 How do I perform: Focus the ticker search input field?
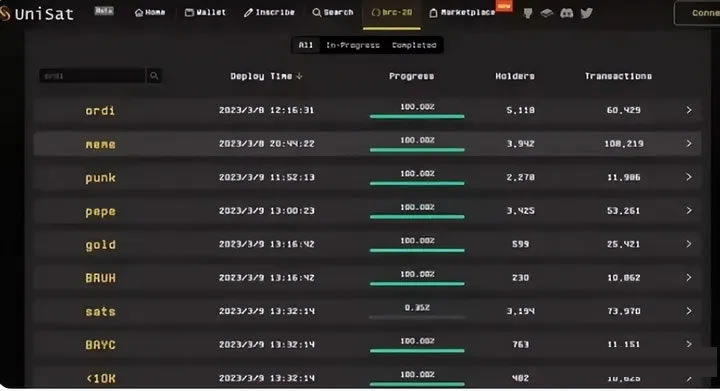tap(92, 76)
